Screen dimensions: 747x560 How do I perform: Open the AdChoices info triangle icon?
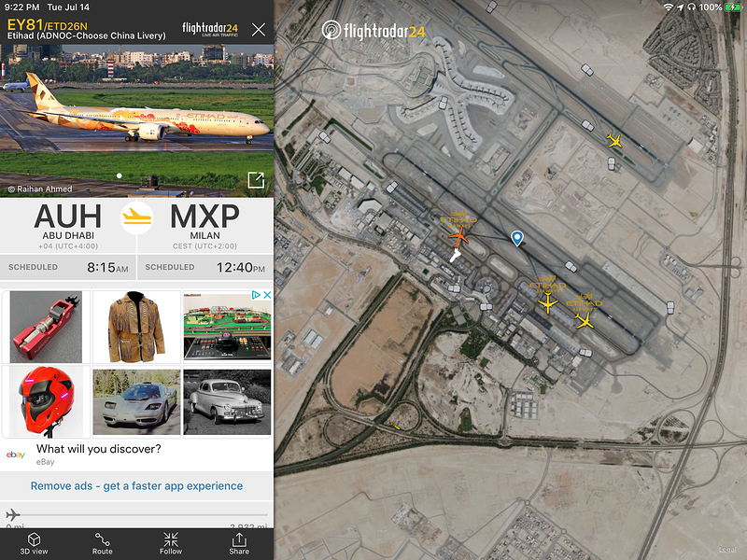tap(256, 295)
